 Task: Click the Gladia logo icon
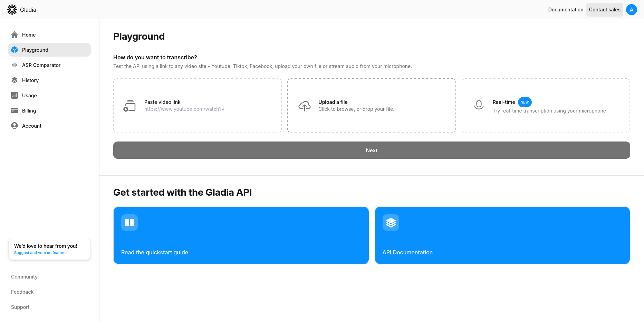(x=12, y=10)
